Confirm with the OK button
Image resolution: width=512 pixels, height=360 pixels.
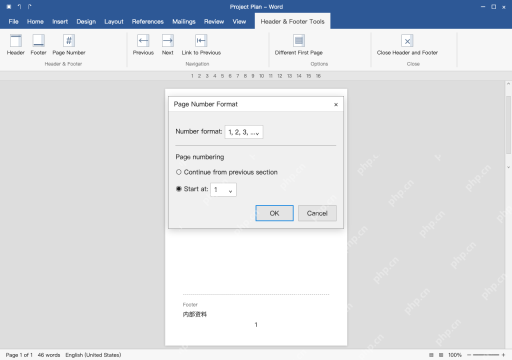tap(274, 213)
